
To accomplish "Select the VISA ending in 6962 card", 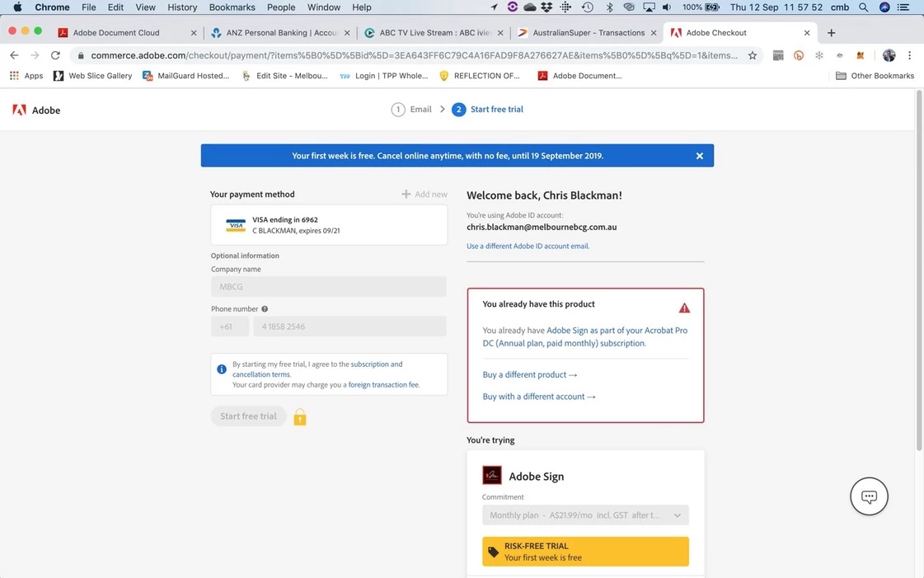I will pyautogui.click(x=329, y=225).
